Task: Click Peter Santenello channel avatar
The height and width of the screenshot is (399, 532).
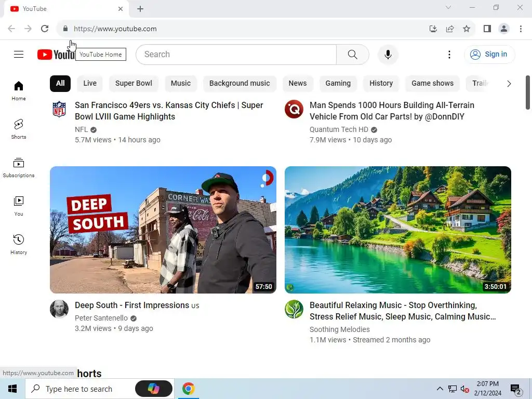Action: [59, 309]
